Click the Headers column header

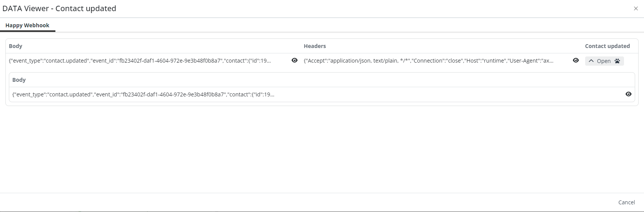[315, 46]
